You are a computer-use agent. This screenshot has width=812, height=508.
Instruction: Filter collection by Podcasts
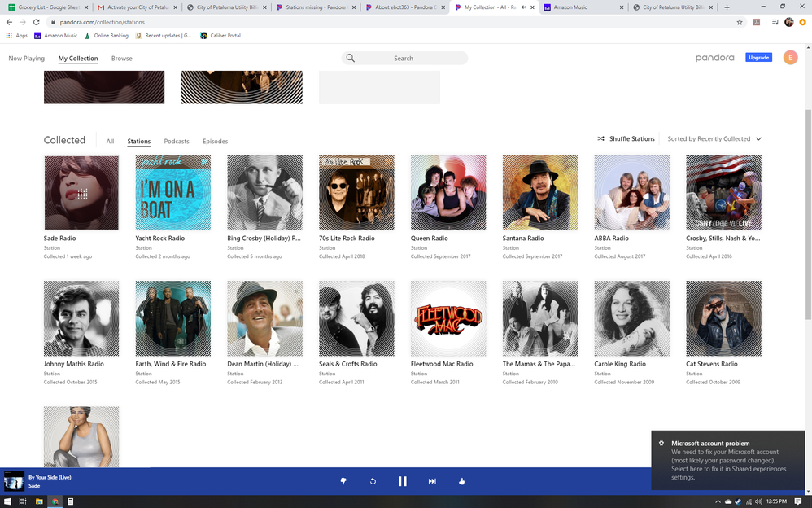pos(177,141)
